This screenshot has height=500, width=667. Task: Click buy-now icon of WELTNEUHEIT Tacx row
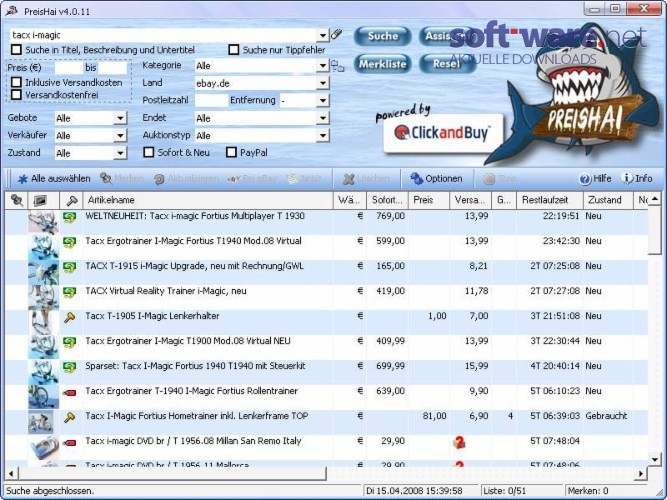click(69, 217)
